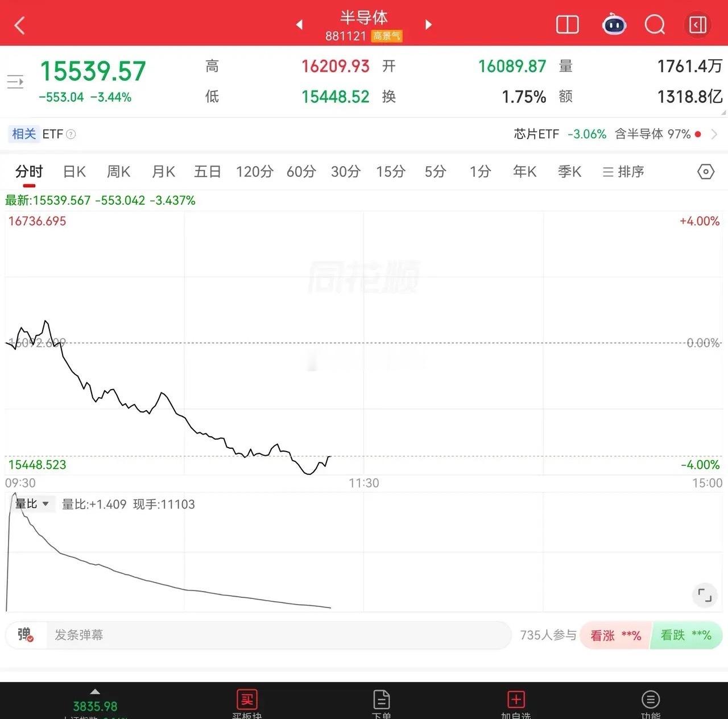
Task: Select the 60分 tab
Action: click(x=301, y=172)
